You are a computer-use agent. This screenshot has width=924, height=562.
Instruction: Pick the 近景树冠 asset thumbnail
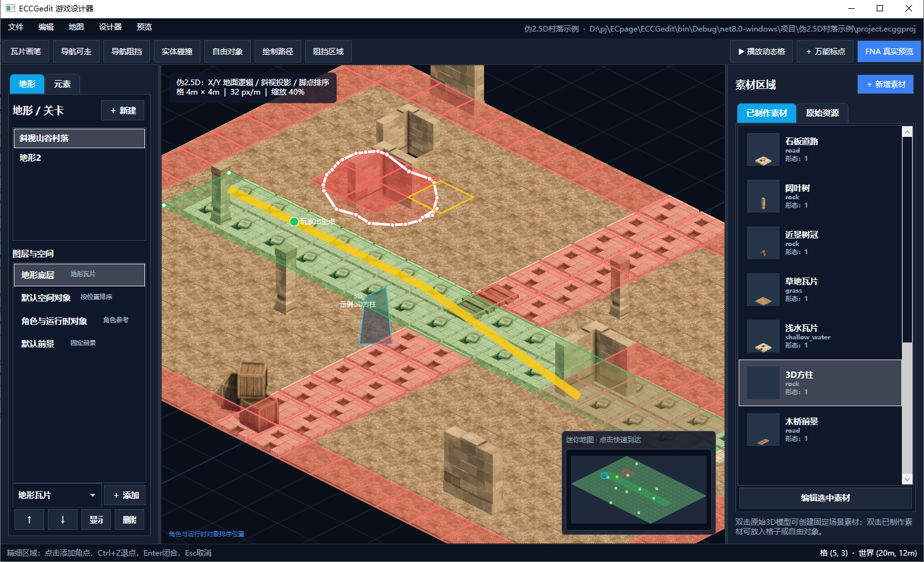[x=763, y=243]
